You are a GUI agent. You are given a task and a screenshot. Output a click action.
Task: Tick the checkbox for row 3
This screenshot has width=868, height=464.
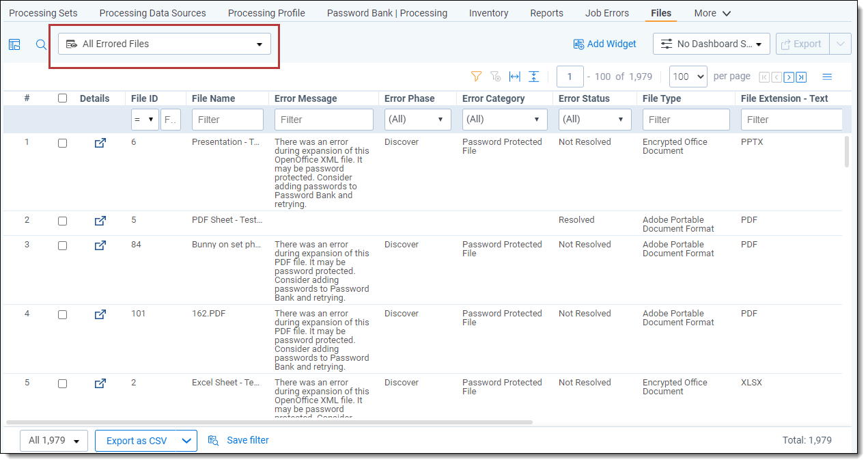pos(63,245)
